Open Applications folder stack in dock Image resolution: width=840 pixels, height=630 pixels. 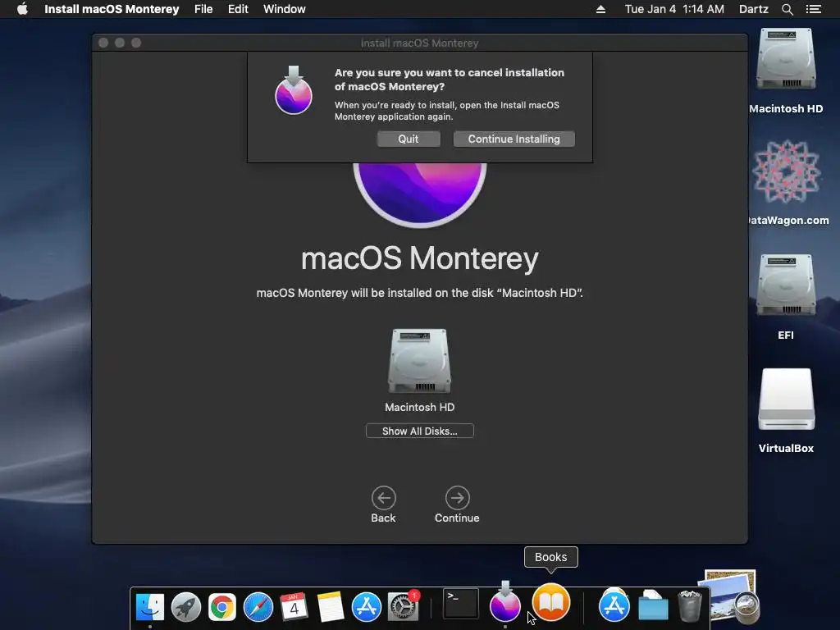point(614,605)
